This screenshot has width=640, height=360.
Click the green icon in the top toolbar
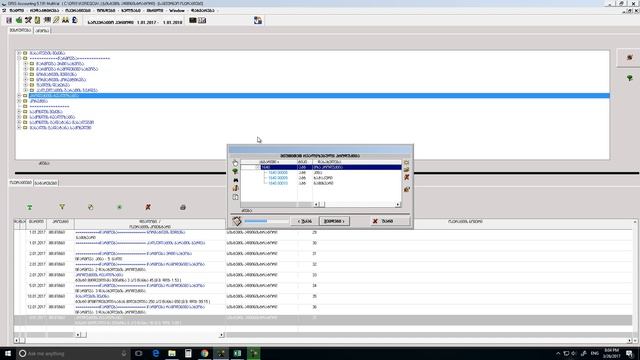pyautogui.click(x=19, y=20)
